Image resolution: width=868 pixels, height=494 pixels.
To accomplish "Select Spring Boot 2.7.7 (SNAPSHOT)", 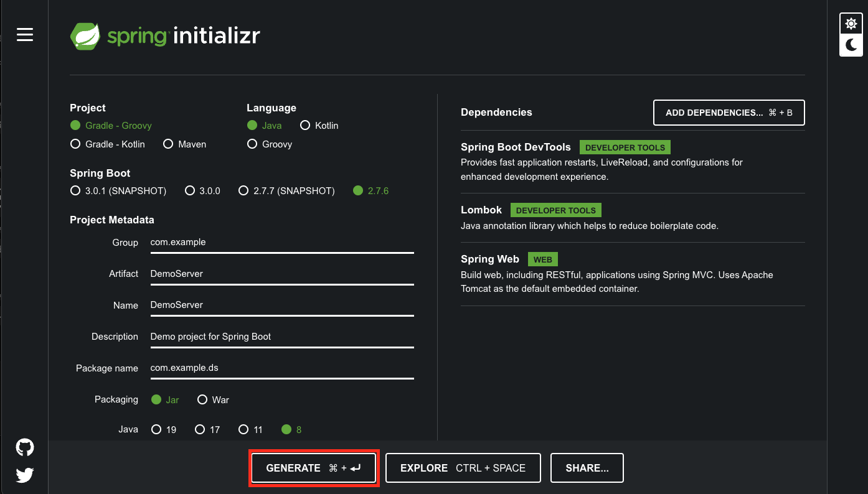I will (287, 191).
